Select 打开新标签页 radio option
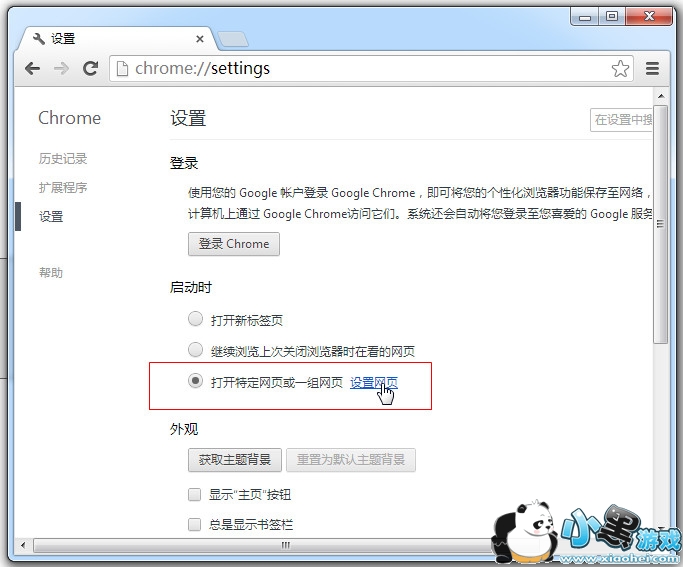This screenshot has height=567, width=683. 195,319
